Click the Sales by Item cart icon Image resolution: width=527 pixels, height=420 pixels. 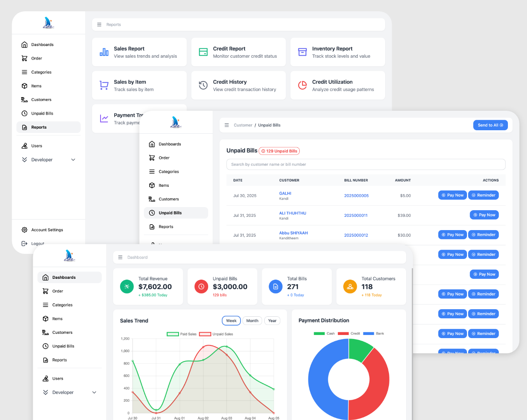click(x=104, y=85)
